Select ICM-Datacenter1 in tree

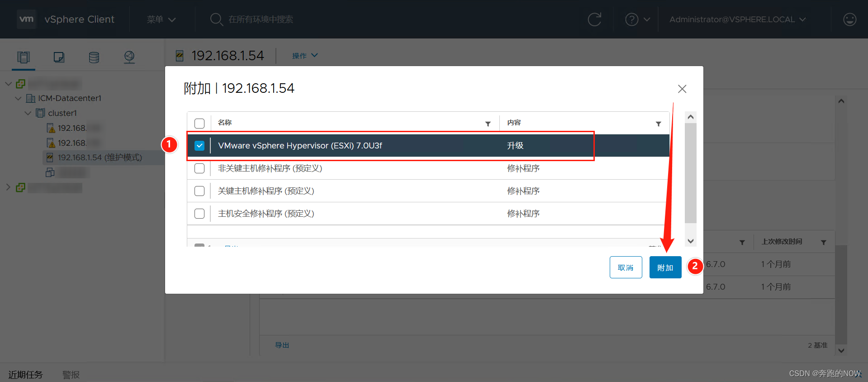click(70, 98)
